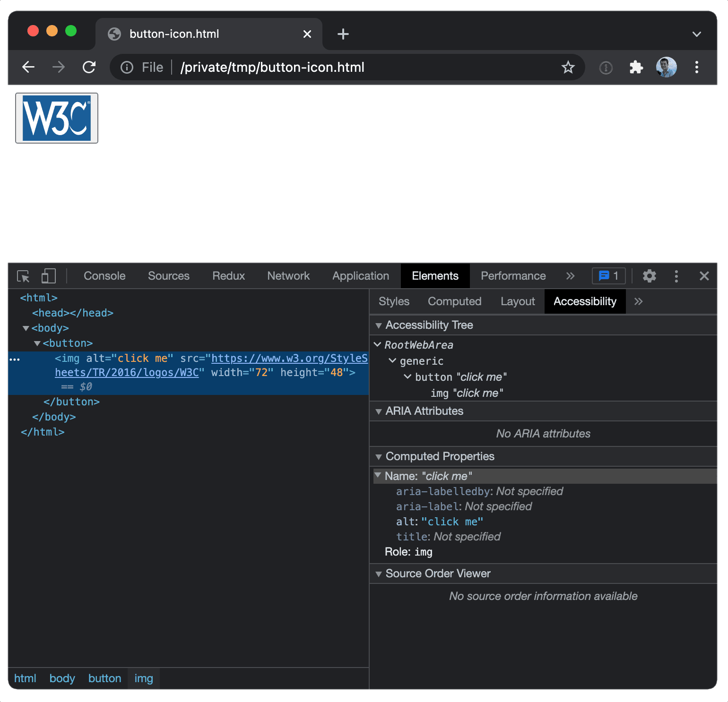Image resolution: width=728 pixels, height=702 pixels.
Task: Toggle the device toolbar icon
Action: pyautogui.click(x=49, y=276)
